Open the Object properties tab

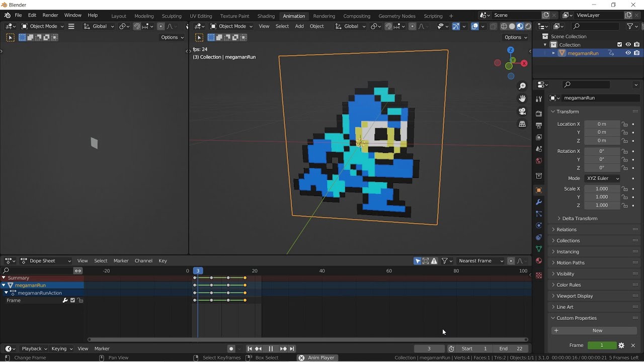click(539, 190)
